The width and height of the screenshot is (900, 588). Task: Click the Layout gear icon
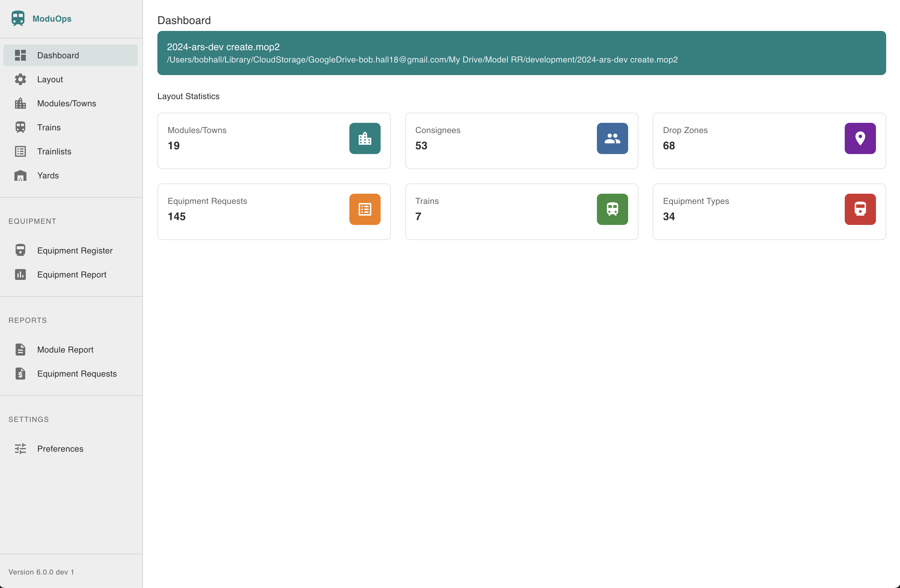[20, 79]
